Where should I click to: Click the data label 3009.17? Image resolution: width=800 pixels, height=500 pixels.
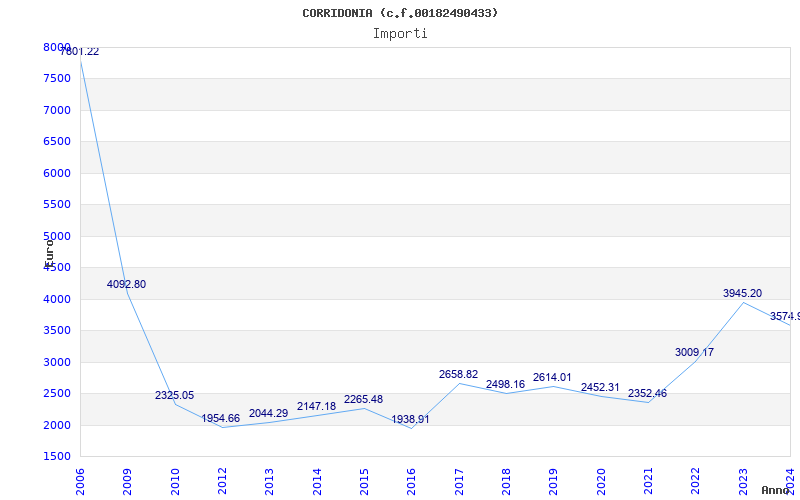[694, 352]
